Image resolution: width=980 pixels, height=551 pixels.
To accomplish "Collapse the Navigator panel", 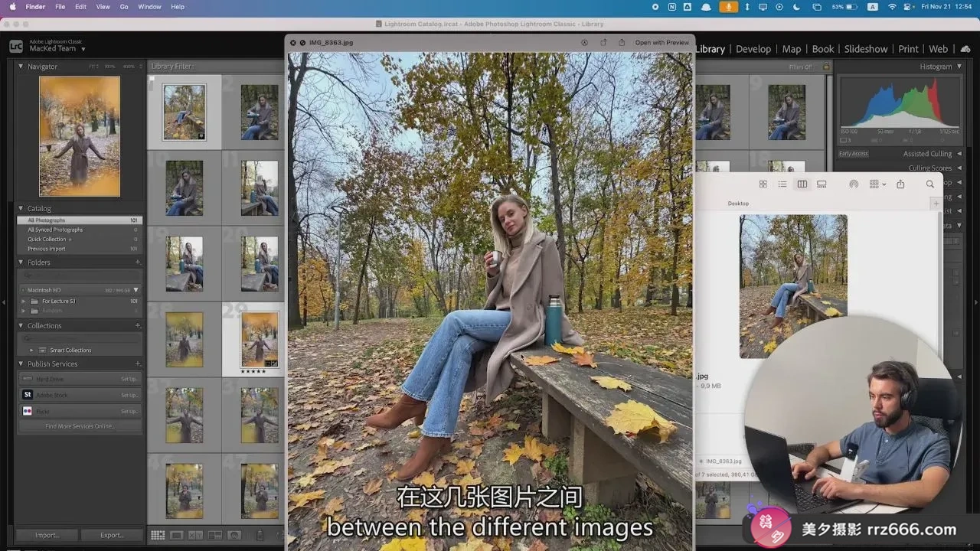I will coord(21,67).
